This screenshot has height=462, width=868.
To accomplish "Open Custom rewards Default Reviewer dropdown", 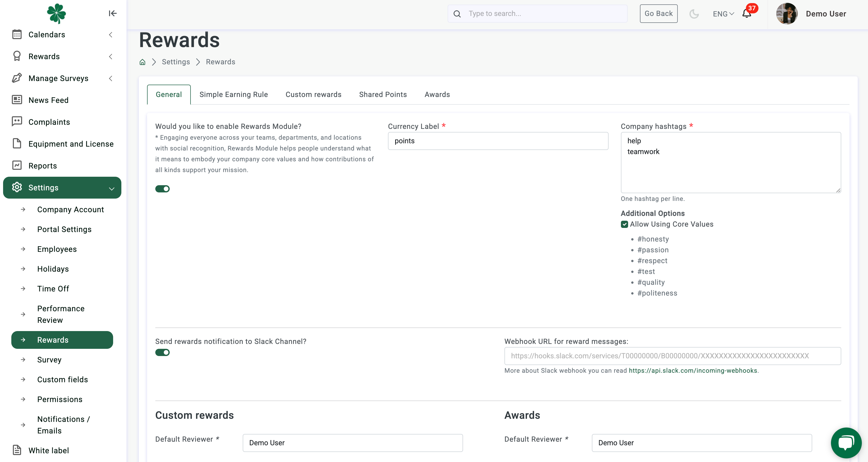I will [352, 443].
